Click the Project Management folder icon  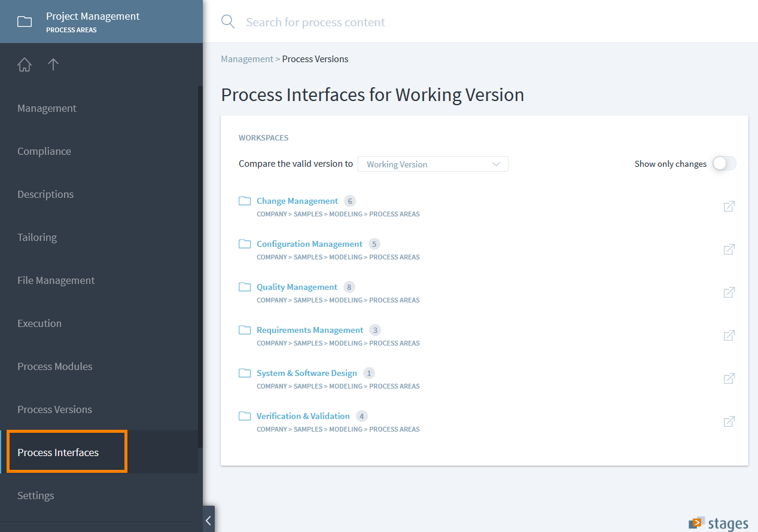[x=25, y=22]
